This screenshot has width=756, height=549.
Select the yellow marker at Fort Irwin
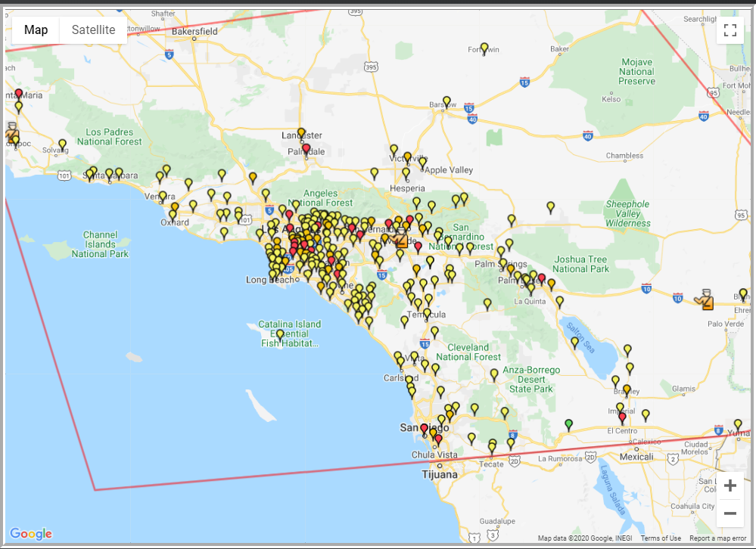tap(484, 49)
